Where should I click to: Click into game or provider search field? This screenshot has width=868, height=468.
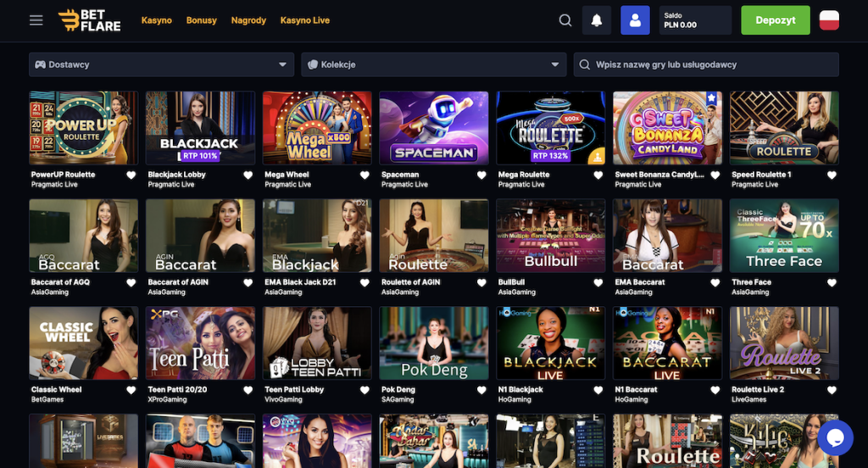pos(706,64)
